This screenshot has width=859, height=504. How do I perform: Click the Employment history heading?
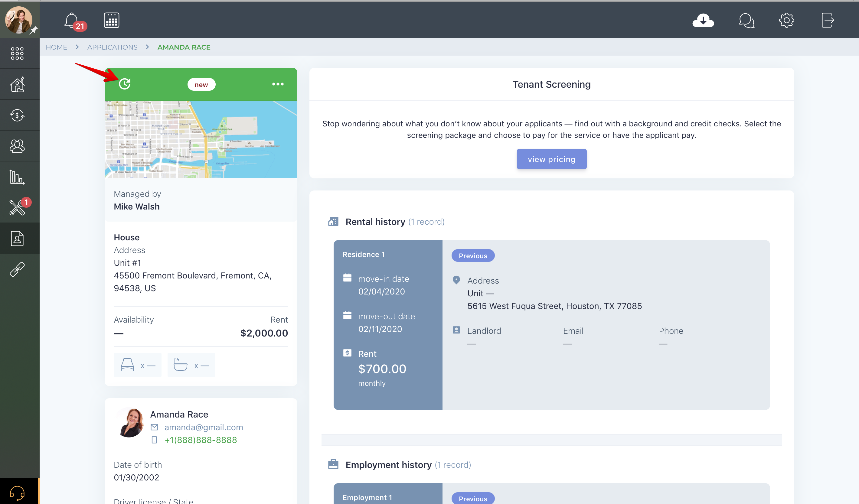(389, 465)
